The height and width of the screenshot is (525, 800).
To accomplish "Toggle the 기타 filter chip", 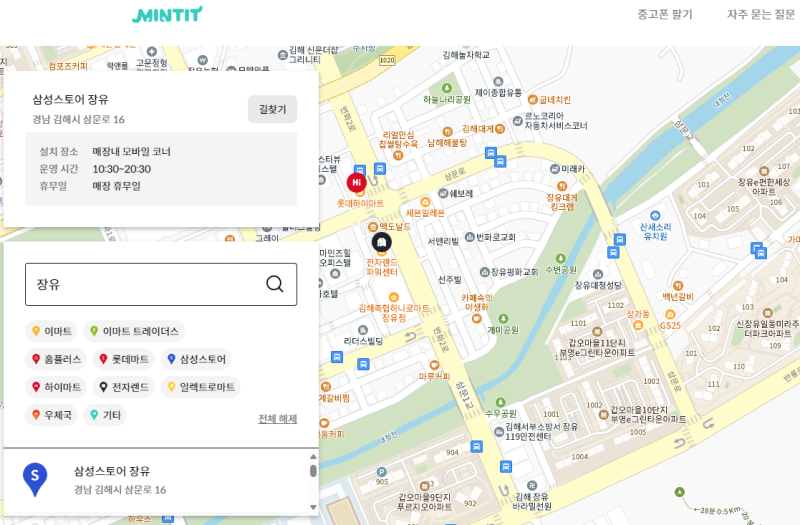I will (x=105, y=415).
